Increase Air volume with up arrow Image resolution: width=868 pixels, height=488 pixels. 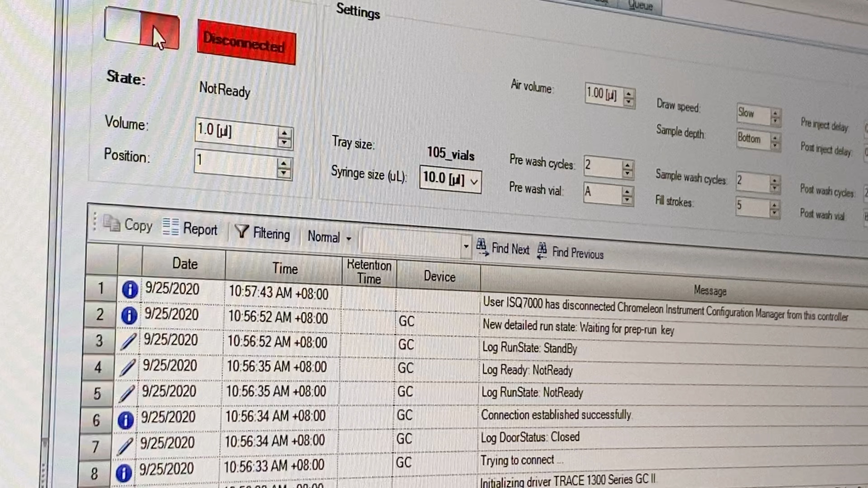[629, 94]
